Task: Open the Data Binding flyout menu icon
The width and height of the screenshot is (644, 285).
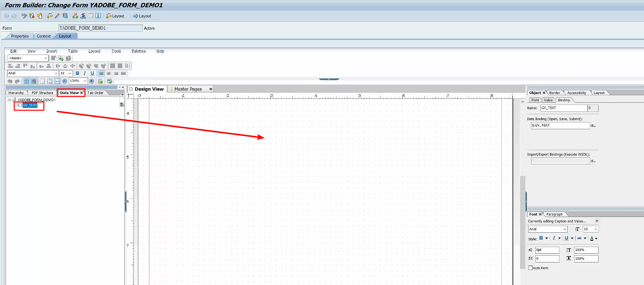Action: click(593, 125)
